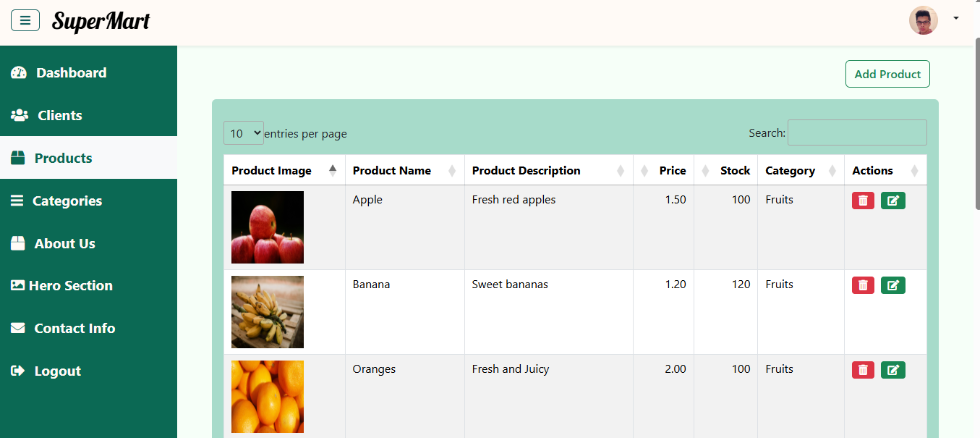The image size is (980, 438).
Task: Delete the Oranges product row
Action: pyautogui.click(x=863, y=370)
